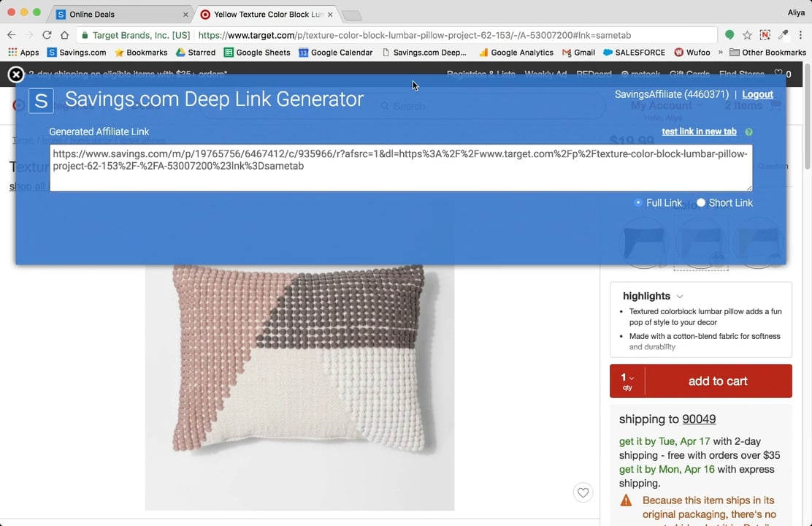Open a new browser tab
Screen dimensions: 812x526
352,15
